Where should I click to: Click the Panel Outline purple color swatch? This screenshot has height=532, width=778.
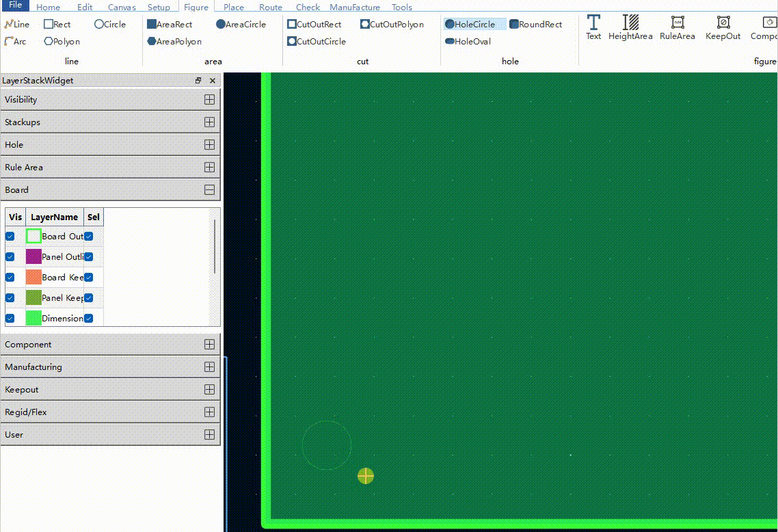(33, 256)
